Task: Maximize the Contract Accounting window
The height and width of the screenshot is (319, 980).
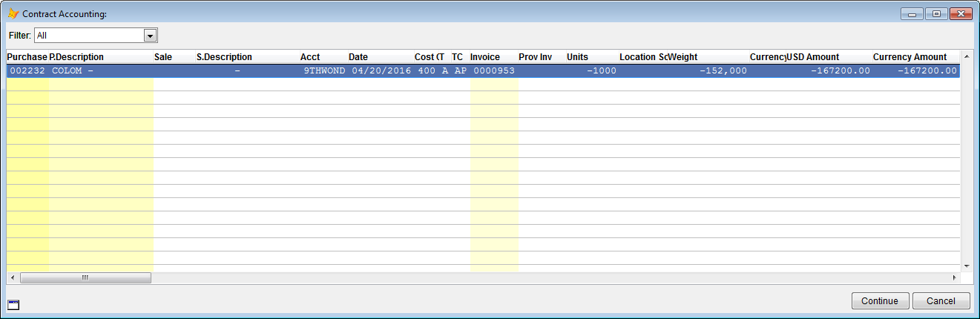Action: [937, 13]
